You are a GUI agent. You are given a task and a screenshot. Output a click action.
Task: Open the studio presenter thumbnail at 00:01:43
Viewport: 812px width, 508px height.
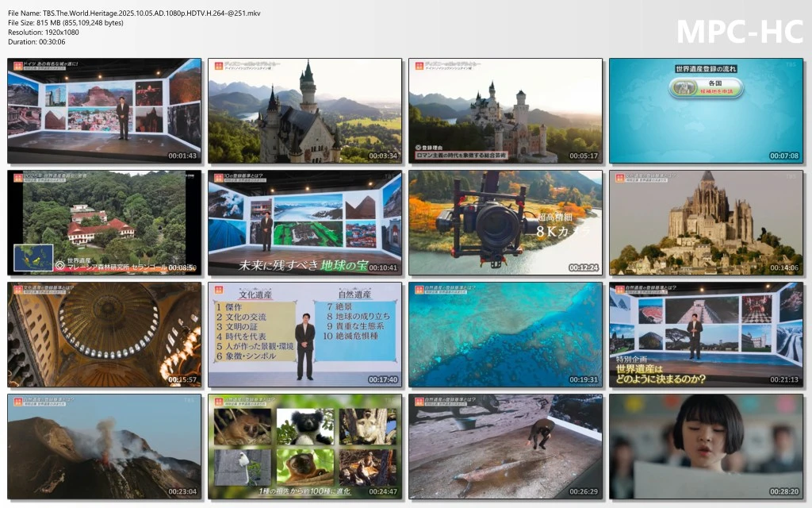coord(105,110)
